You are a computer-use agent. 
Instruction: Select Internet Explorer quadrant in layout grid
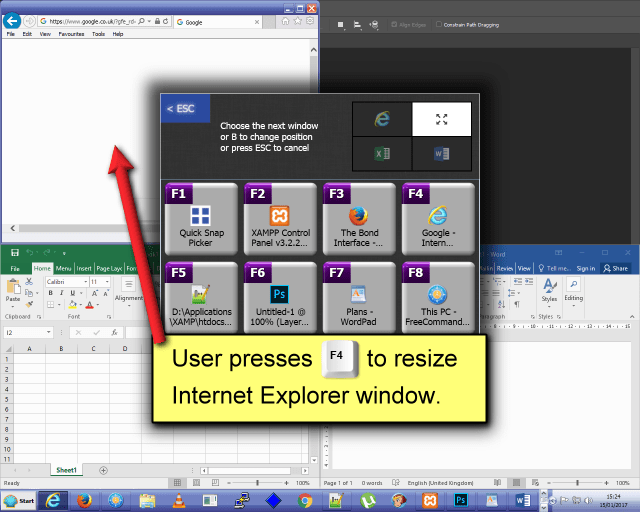[x=382, y=119]
